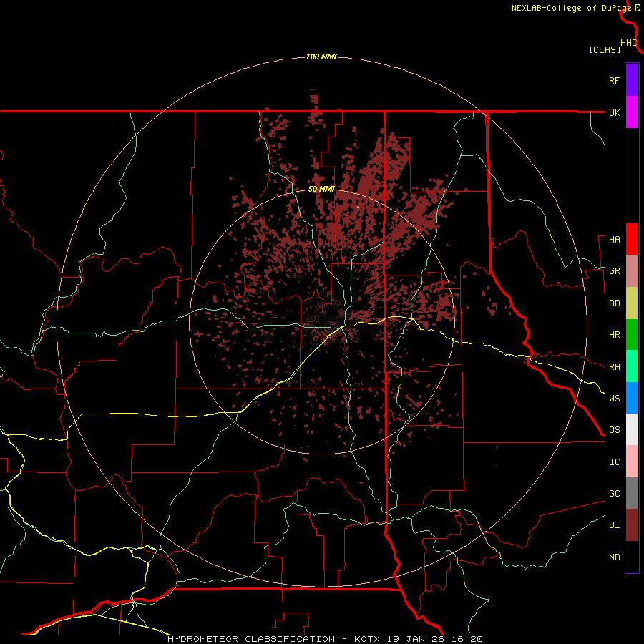Select the "GC" legend label

click(x=614, y=493)
